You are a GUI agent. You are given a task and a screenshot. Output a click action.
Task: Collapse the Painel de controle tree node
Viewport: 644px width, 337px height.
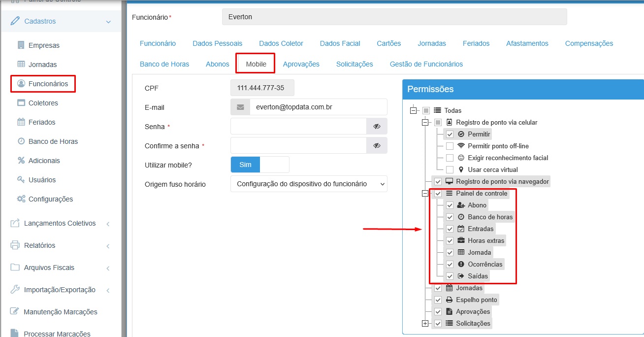[x=425, y=194]
